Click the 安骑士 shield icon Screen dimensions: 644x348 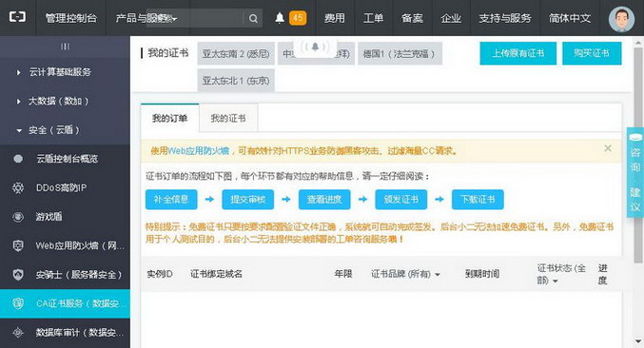18,275
